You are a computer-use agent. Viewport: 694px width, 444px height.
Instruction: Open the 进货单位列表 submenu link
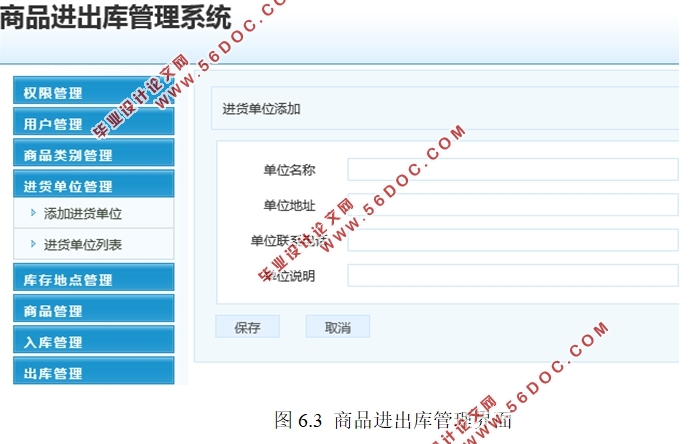coord(83,244)
